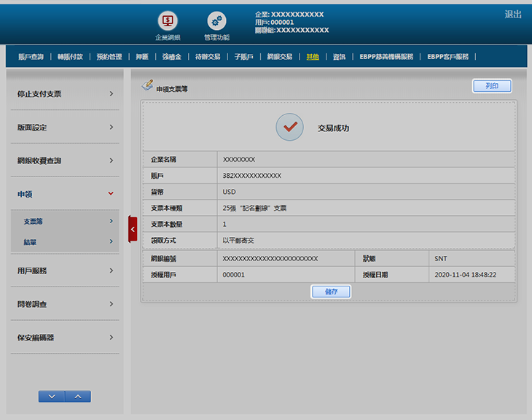
Task: Click the pencil icon beside 申領支票簿
Action: click(x=147, y=86)
